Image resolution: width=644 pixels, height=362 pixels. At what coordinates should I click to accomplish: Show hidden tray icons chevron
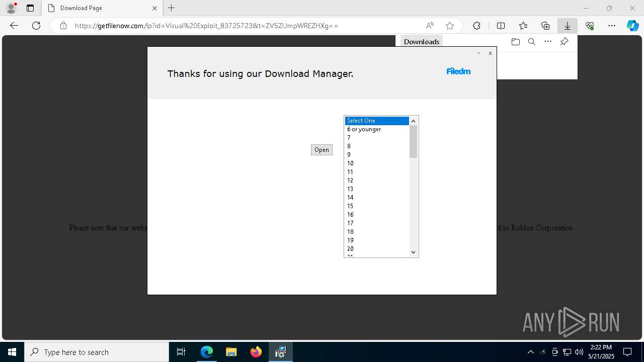531,352
